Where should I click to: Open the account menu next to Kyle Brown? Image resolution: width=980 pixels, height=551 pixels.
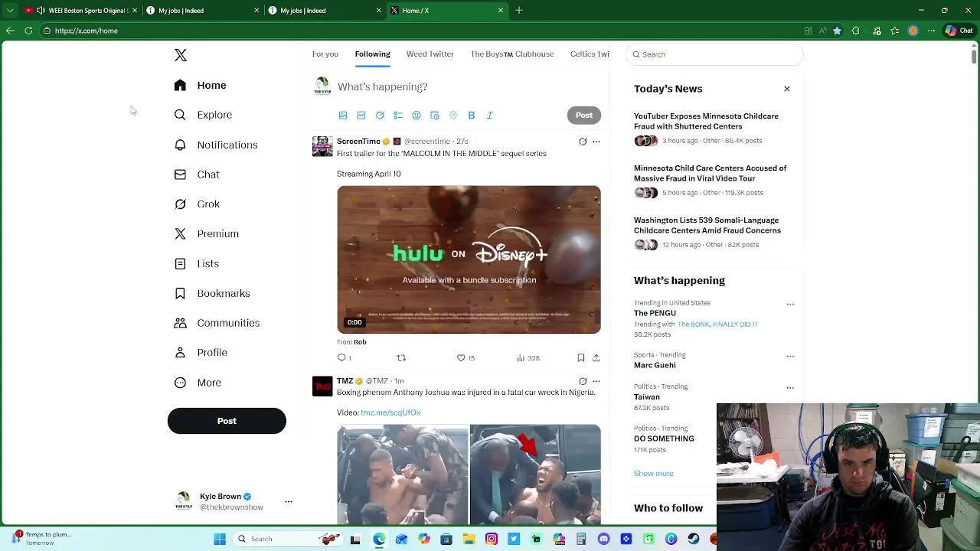point(289,502)
